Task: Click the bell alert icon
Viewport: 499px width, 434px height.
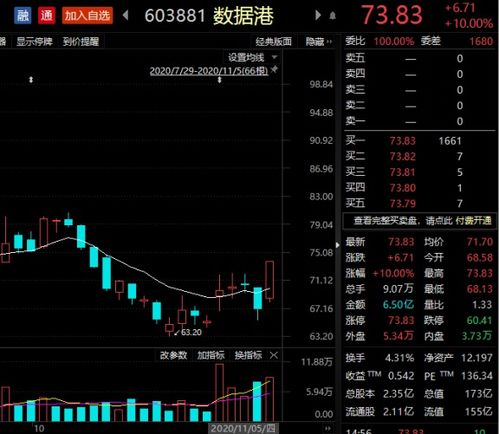Action: [333, 16]
